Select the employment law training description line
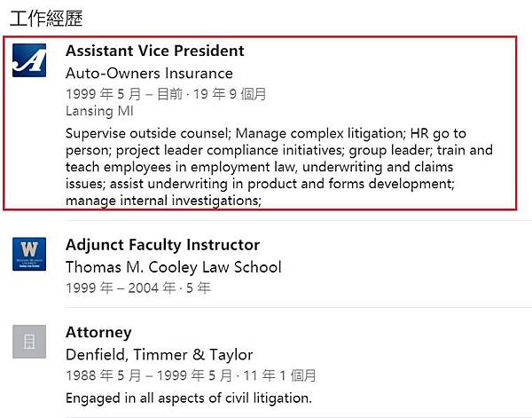Image resolution: width=532 pixels, height=418 pixels. tap(259, 167)
